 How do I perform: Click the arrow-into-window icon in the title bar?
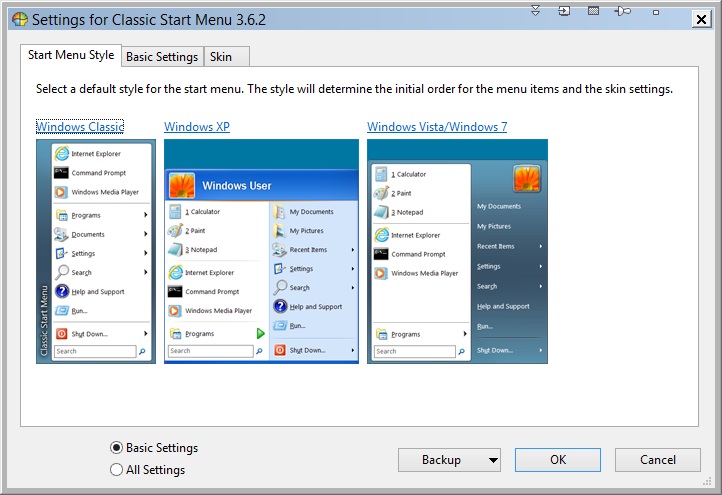[x=564, y=11]
